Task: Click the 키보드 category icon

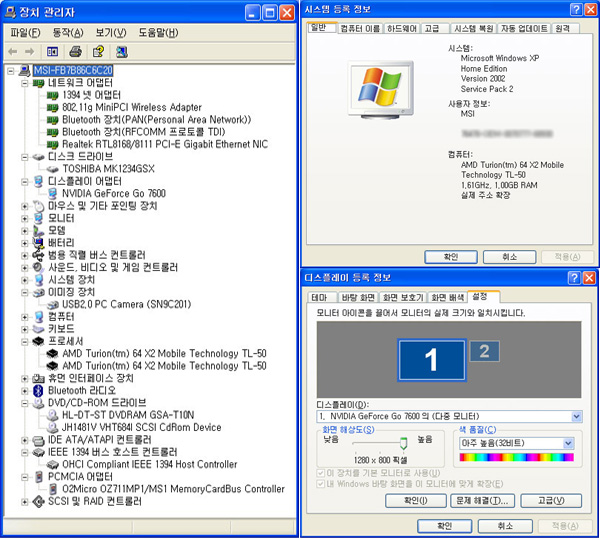Action: (38, 329)
